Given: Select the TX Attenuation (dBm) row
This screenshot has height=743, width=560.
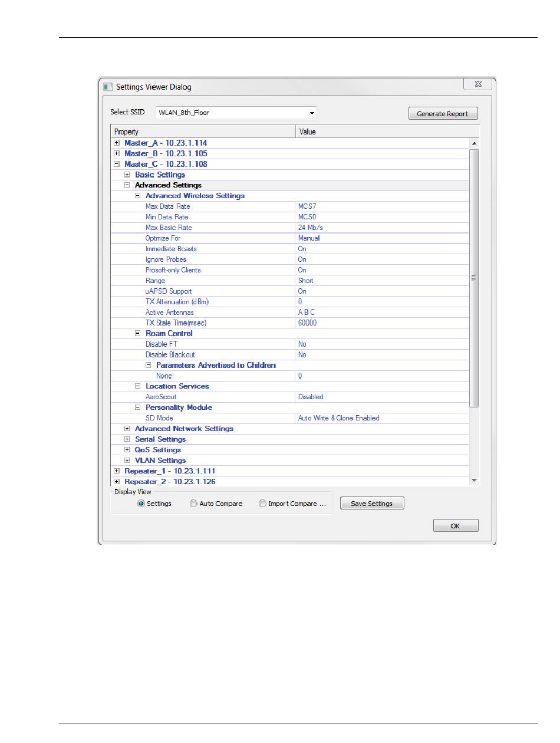Looking at the screenshot, I should 290,302.
